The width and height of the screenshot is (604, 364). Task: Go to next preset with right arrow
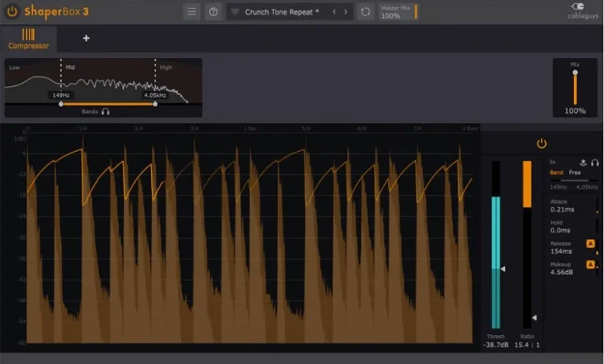[x=345, y=12]
